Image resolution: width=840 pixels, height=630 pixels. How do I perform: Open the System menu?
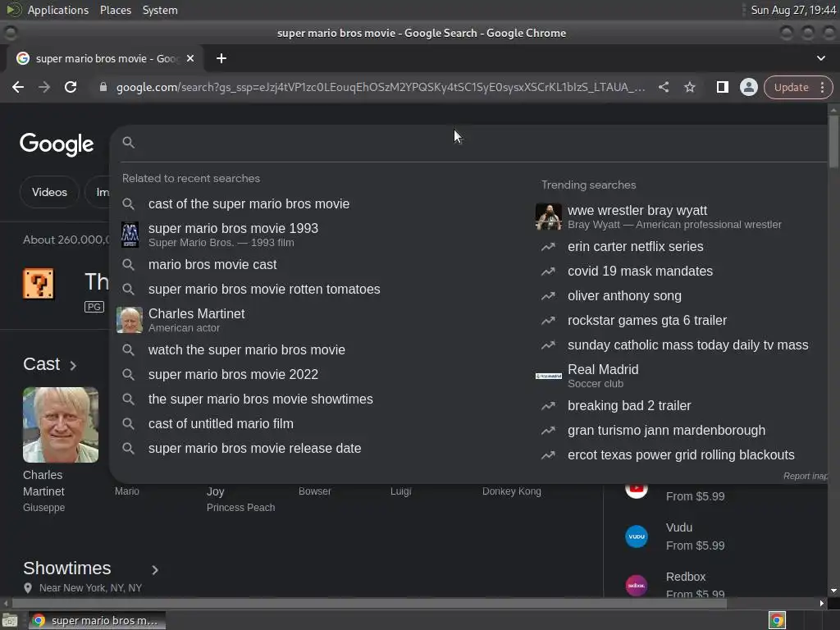click(160, 10)
